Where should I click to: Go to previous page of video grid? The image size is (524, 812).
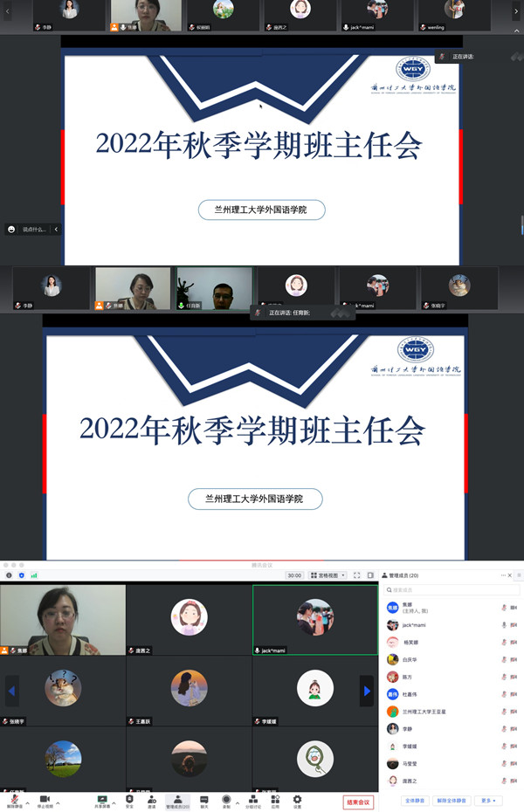(12, 692)
